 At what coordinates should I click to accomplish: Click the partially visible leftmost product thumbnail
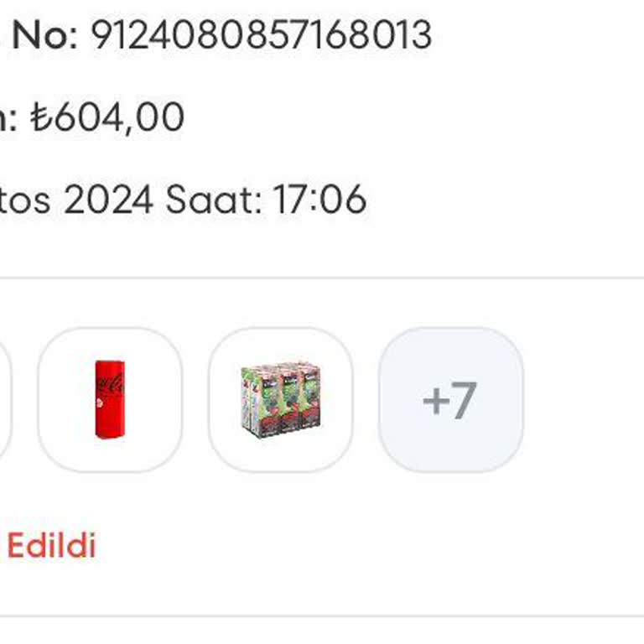tap(4, 399)
